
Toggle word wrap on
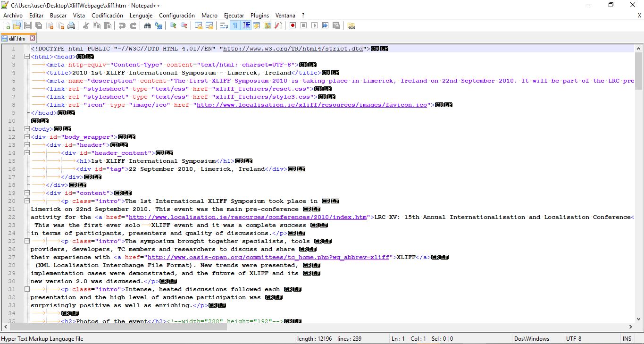(224, 25)
